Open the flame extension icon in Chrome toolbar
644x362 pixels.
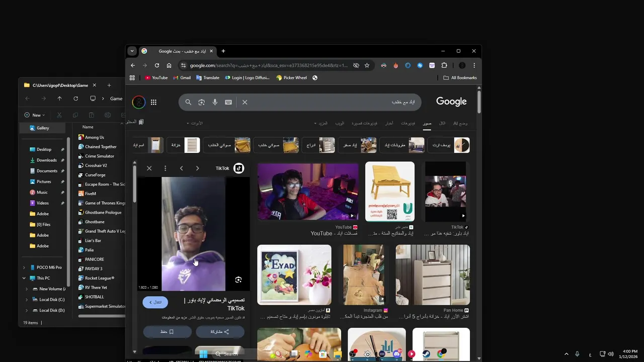(395, 65)
